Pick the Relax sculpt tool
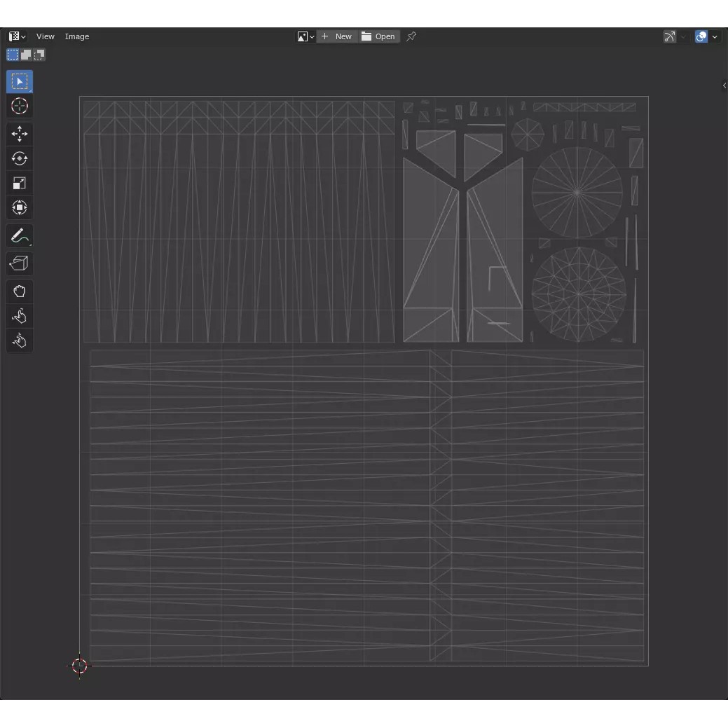 pos(20,316)
